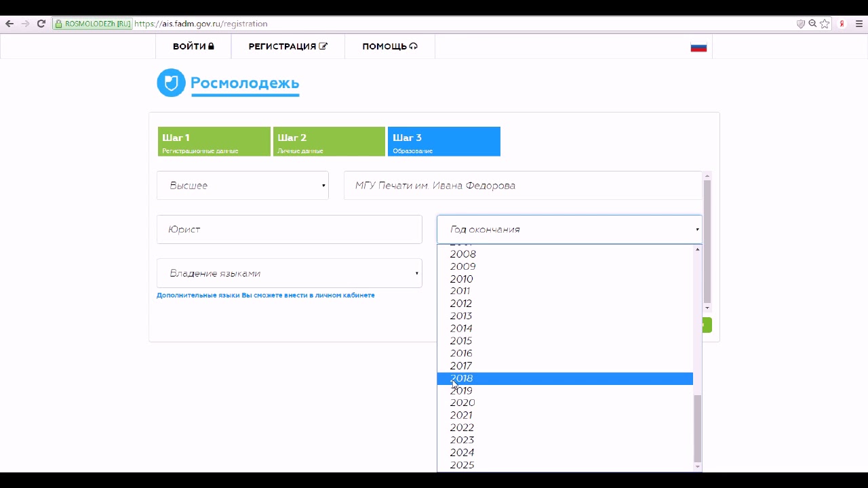The width and height of the screenshot is (868, 488).
Task: Switch to the Шаг 1 tab
Action: tap(214, 142)
